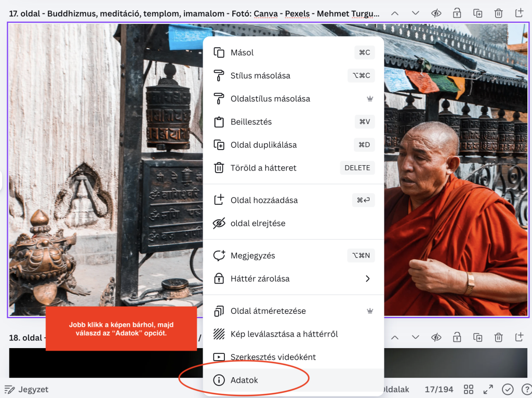Lock page 17 with the padlock icon
532x398 pixels.
click(x=457, y=13)
